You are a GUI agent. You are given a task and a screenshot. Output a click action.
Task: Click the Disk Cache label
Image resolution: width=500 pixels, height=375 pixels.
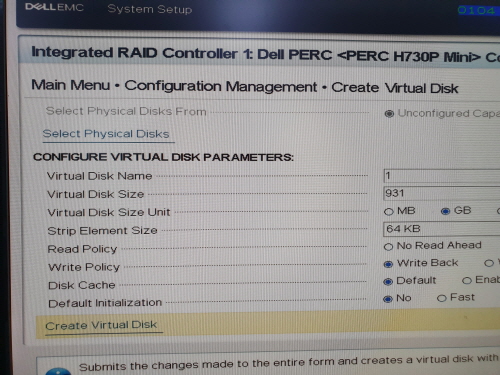click(x=82, y=285)
